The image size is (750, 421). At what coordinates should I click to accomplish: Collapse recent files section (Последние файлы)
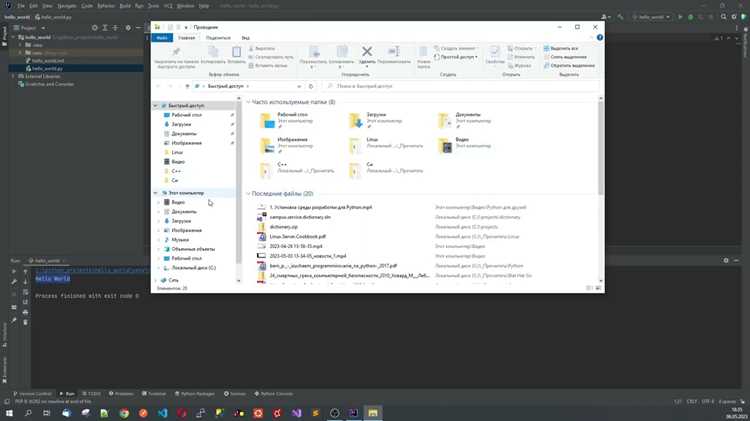pos(248,194)
